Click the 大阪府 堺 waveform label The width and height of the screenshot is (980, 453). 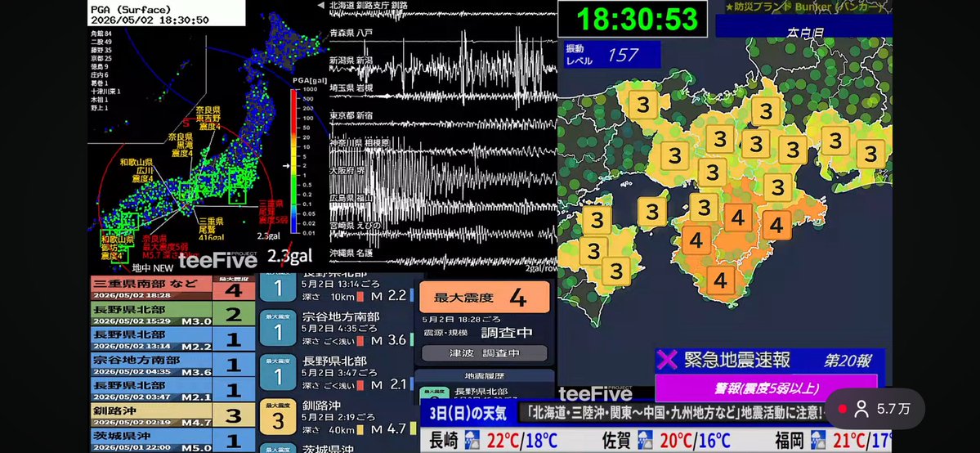pos(347,170)
